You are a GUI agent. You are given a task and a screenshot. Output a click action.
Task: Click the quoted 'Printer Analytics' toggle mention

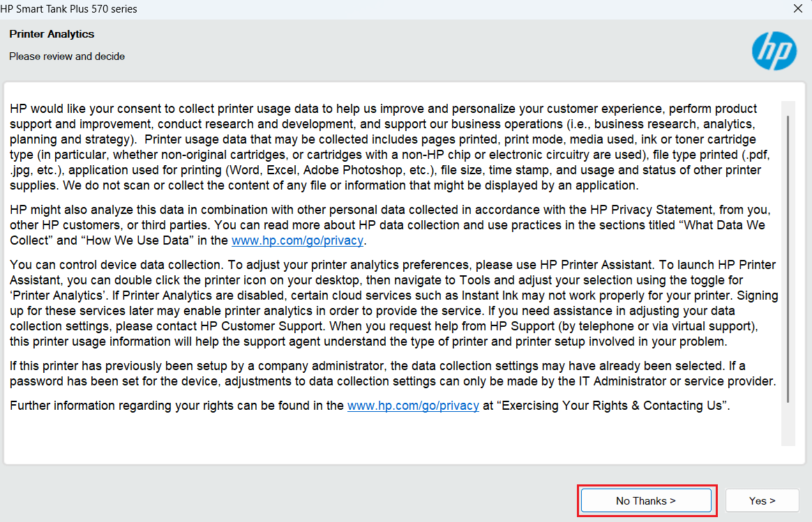[x=54, y=295]
